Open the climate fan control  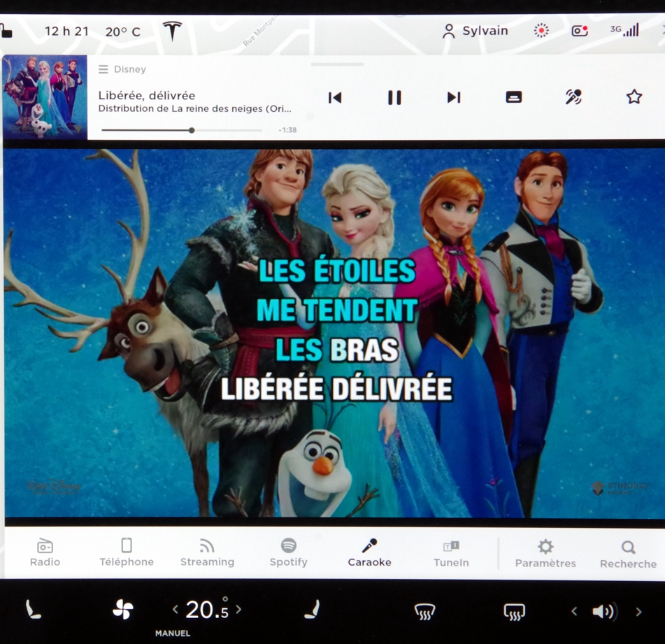(x=122, y=610)
